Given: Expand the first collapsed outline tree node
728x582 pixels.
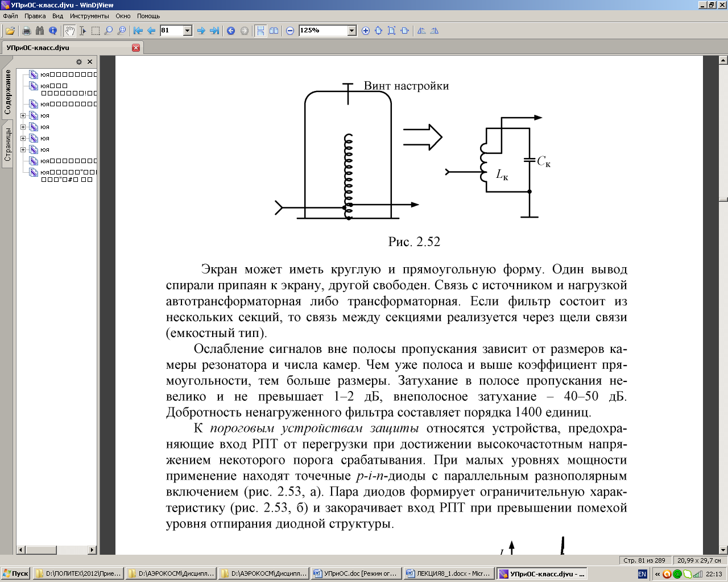Looking at the screenshot, I should click(x=23, y=115).
